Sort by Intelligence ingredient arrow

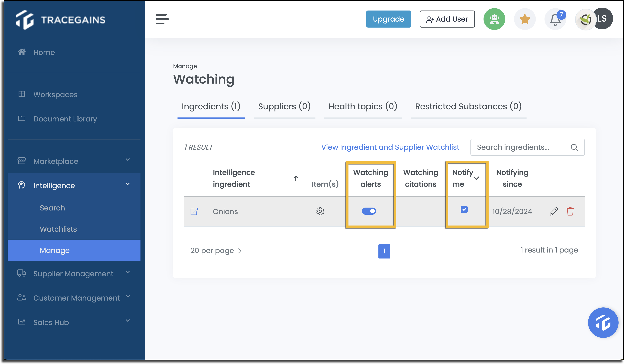pos(296,178)
